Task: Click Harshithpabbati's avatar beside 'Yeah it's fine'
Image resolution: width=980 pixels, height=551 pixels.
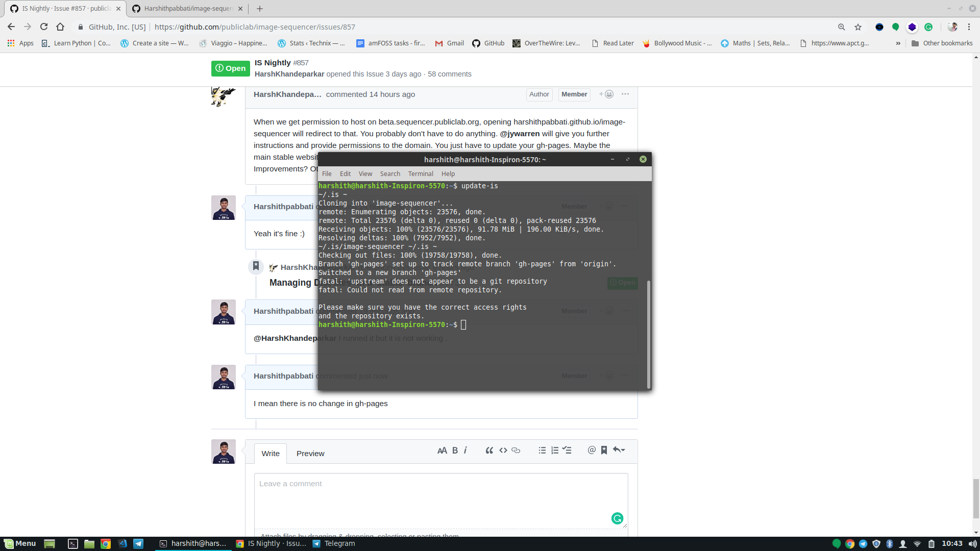Action: click(224, 208)
